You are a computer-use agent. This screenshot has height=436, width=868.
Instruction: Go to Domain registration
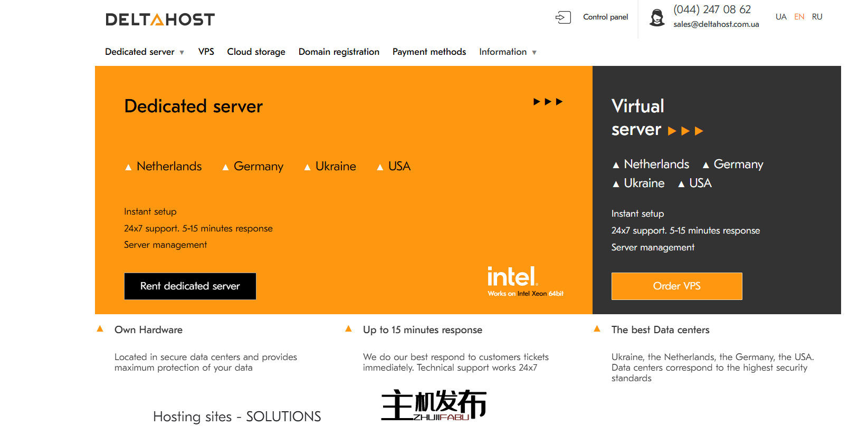pos(339,52)
